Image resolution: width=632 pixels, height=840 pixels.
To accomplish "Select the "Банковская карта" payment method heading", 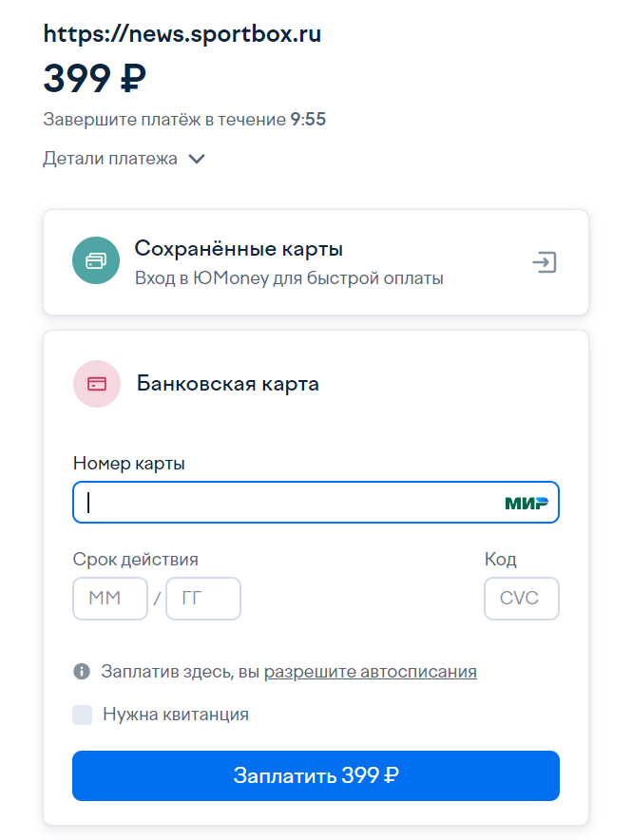I will coord(228,384).
